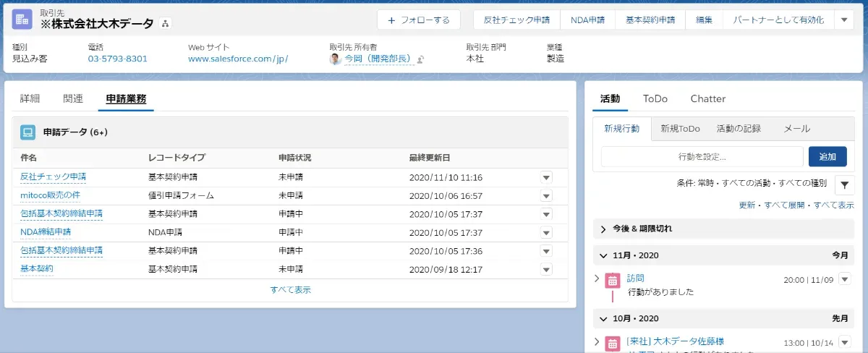This screenshot has width=868, height=353.
Task: Open row menu for the 2020/10/05 17:36 record
Action: click(x=546, y=251)
